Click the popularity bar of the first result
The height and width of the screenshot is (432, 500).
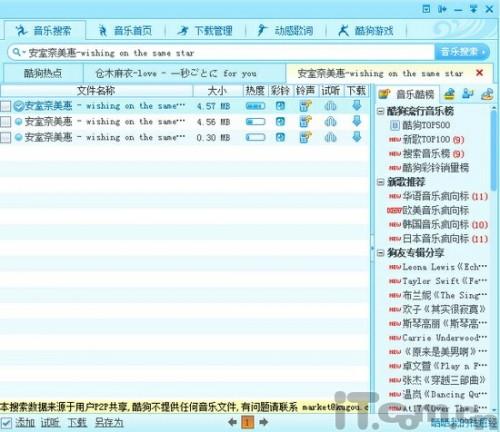click(255, 106)
